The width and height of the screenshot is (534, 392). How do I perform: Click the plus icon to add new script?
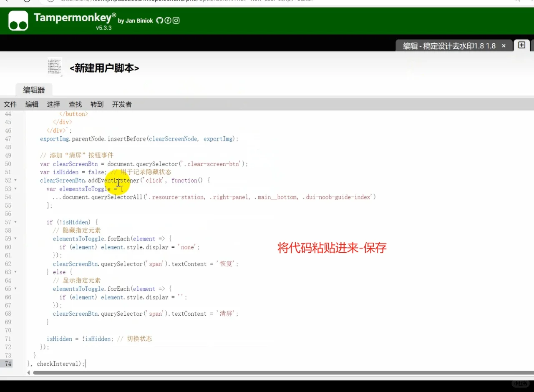[x=521, y=45]
